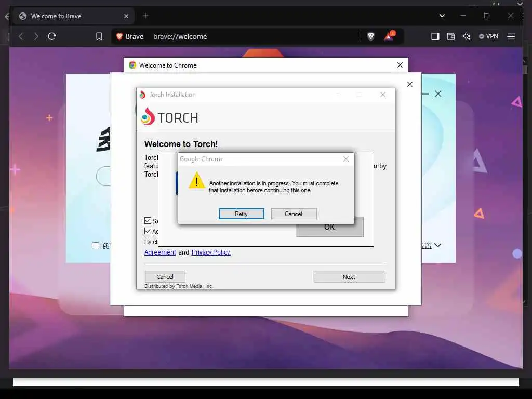Open the Agreement link in Torch installer
This screenshot has width=532, height=399.
[160, 252]
